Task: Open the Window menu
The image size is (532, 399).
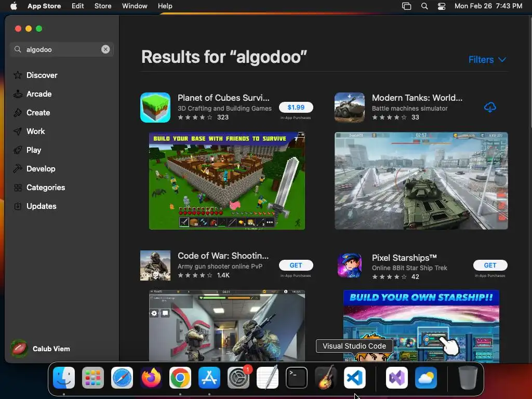Action: click(x=135, y=6)
